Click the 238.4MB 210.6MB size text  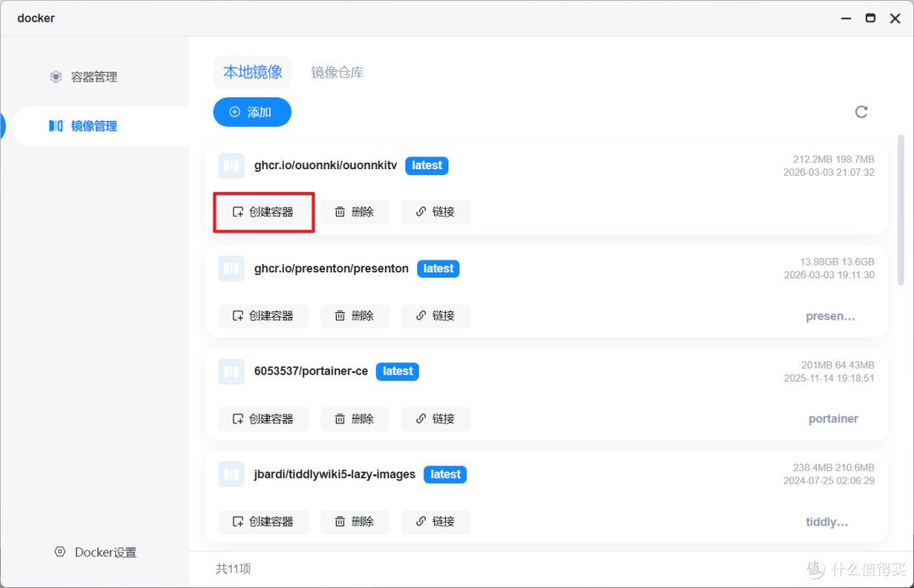834,467
